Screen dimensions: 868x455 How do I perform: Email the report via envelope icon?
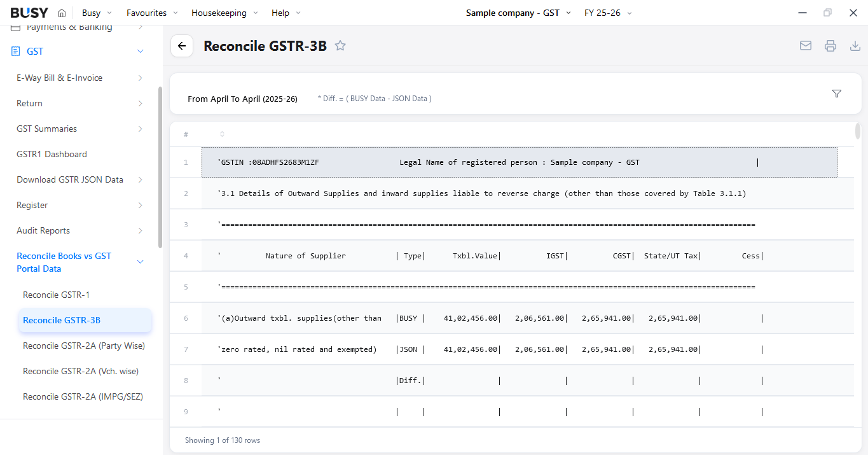(x=806, y=46)
